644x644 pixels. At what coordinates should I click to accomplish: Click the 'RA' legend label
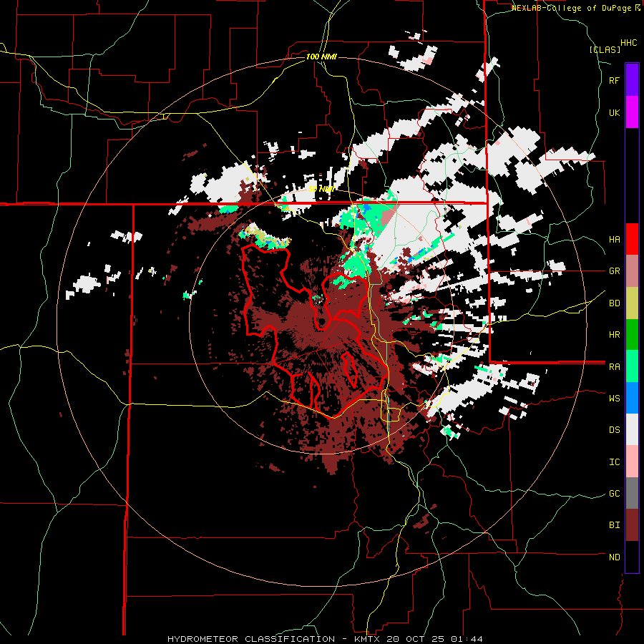[x=614, y=366]
